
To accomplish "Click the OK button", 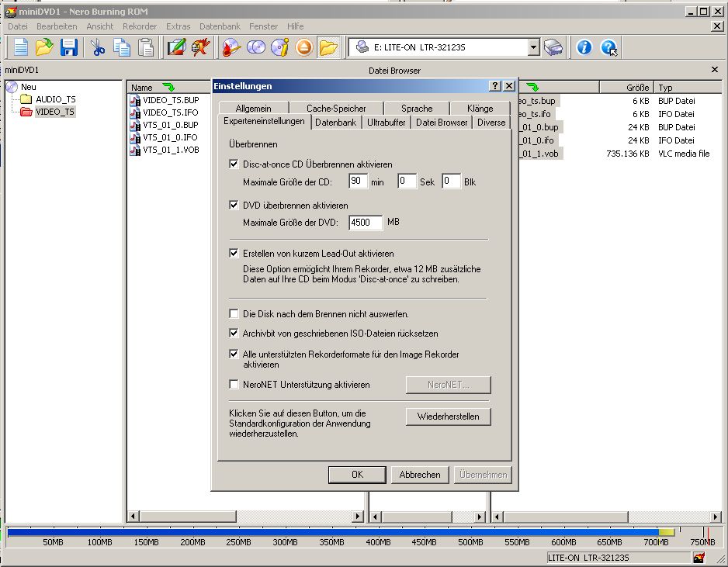I will pyautogui.click(x=357, y=474).
